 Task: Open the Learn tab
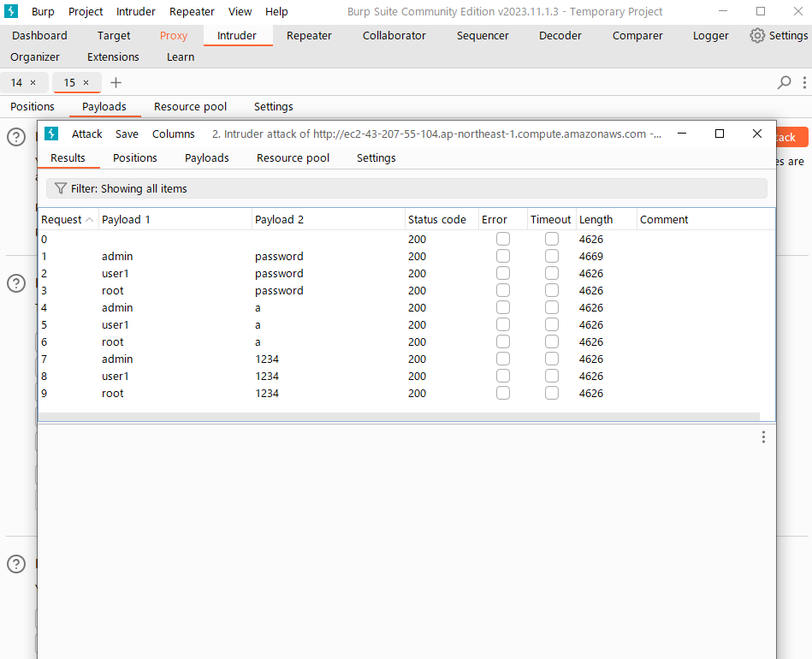[181, 57]
